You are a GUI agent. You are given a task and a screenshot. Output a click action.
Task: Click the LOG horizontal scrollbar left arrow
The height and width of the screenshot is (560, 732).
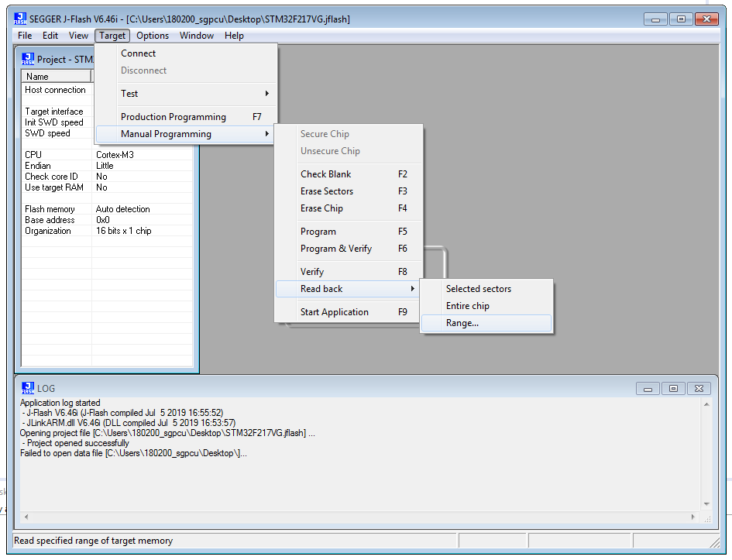click(x=26, y=517)
